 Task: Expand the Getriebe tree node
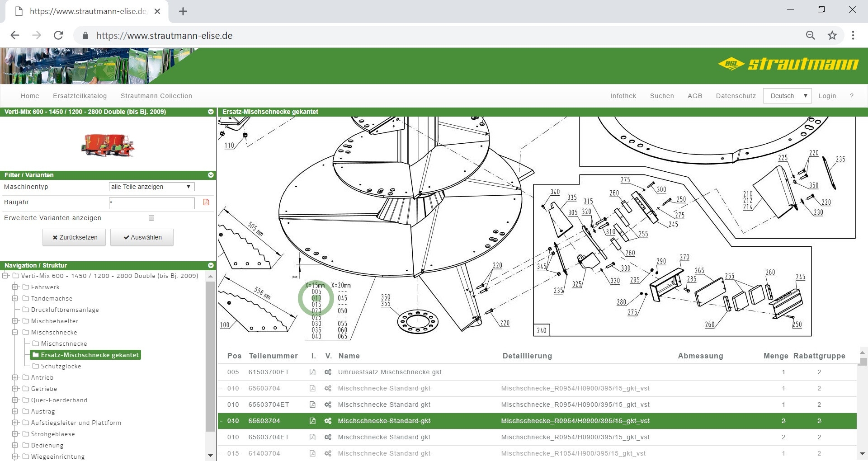pos(15,389)
